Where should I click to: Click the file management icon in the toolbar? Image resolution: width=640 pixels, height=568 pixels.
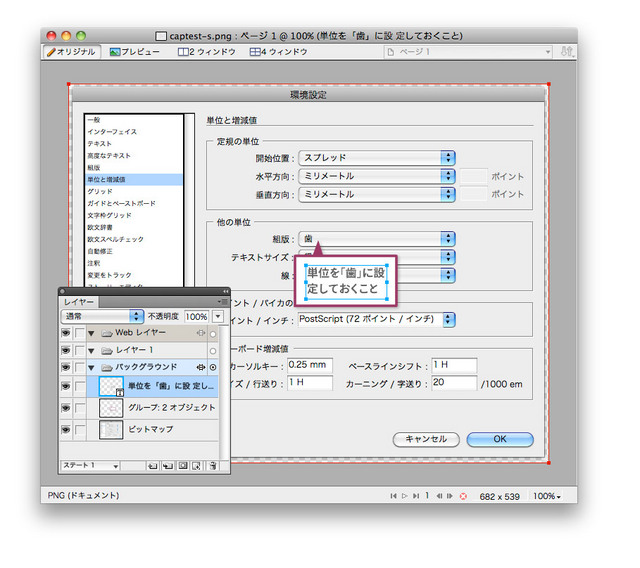click(x=566, y=52)
